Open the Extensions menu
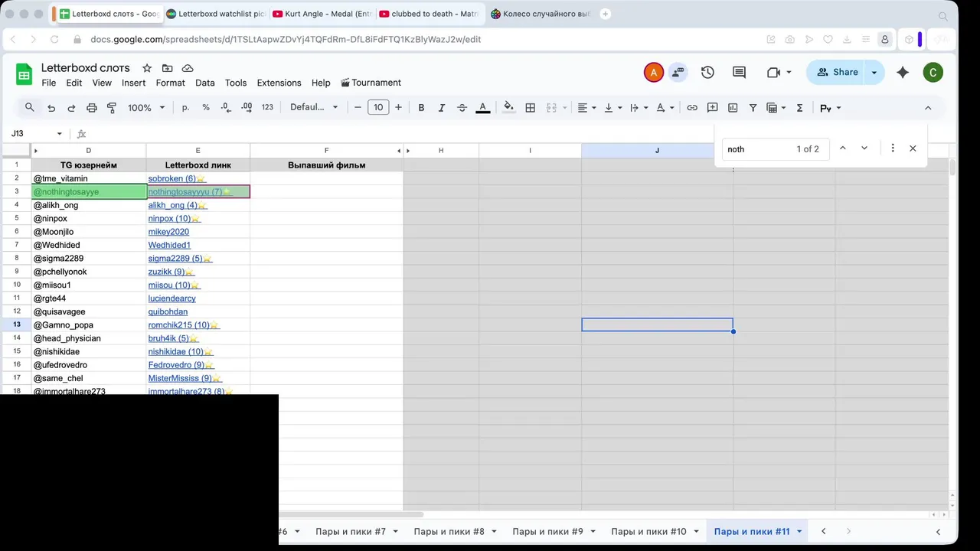 (279, 83)
